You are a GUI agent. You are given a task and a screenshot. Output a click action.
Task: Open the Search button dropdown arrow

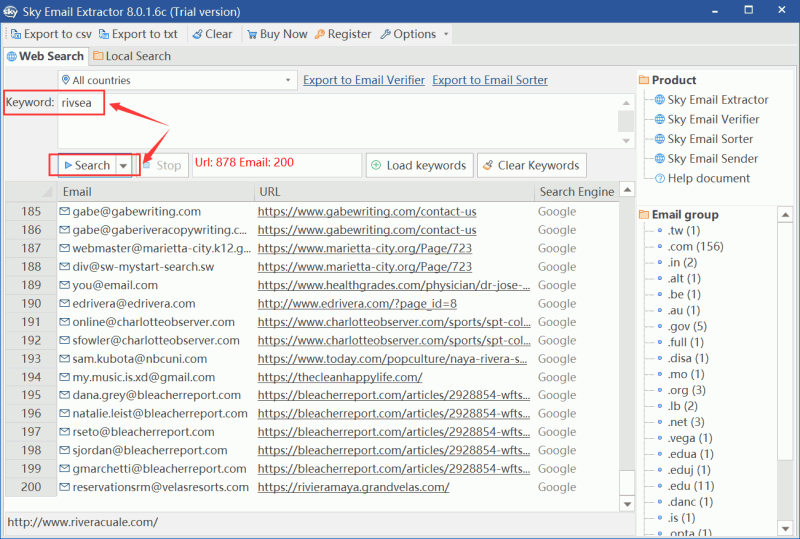pyautogui.click(x=124, y=165)
